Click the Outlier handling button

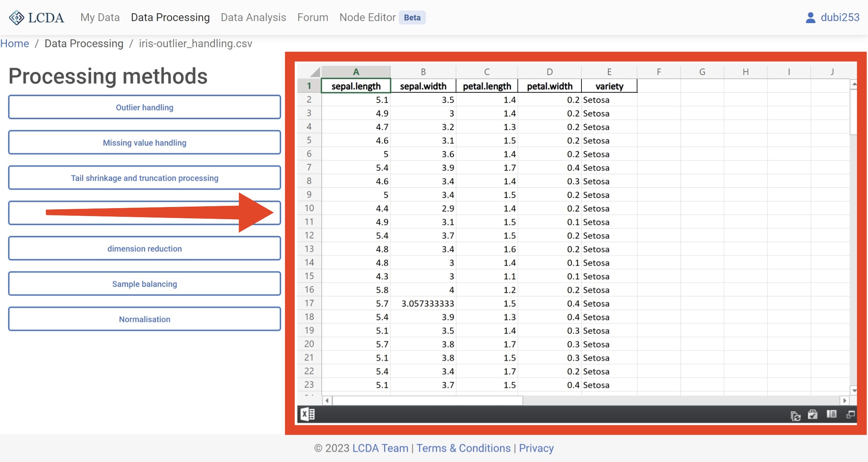[144, 107]
